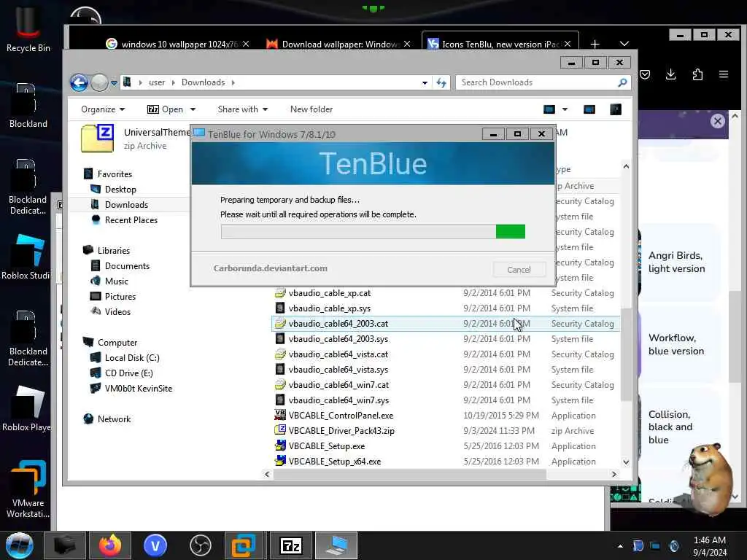Open OBS Studio from the taskbar
The height and width of the screenshot is (560, 747).
pos(200,545)
